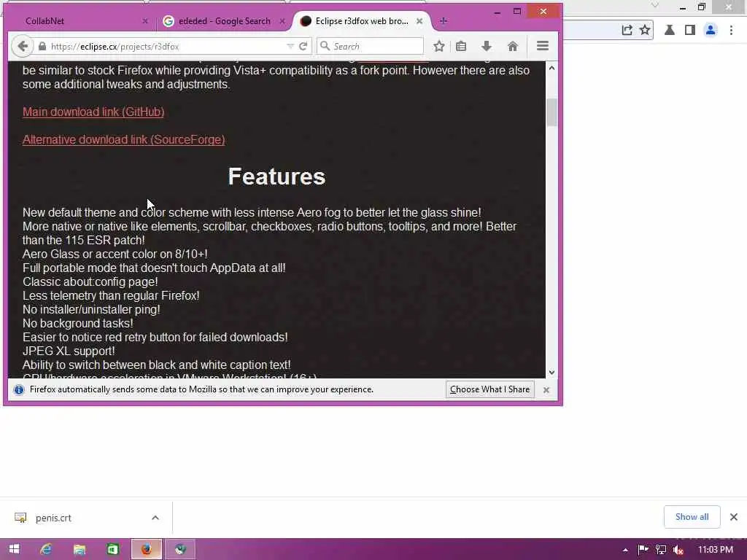Click 'No background tasks!' text line
The width and height of the screenshot is (747, 560).
point(77,323)
